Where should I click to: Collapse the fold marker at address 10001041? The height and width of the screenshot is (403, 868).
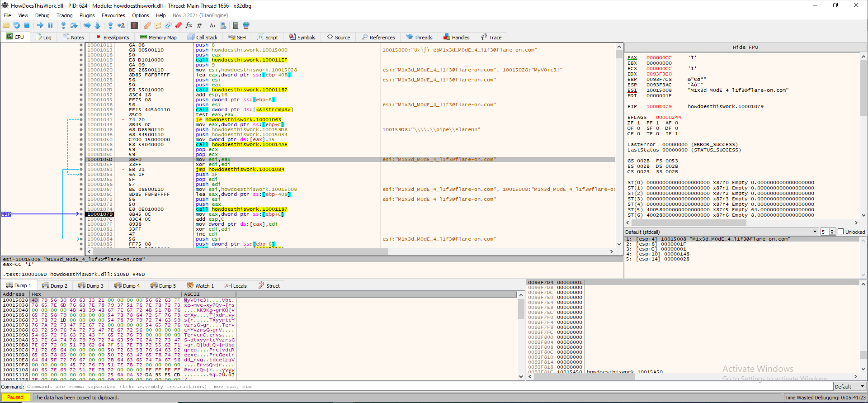pos(123,119)
